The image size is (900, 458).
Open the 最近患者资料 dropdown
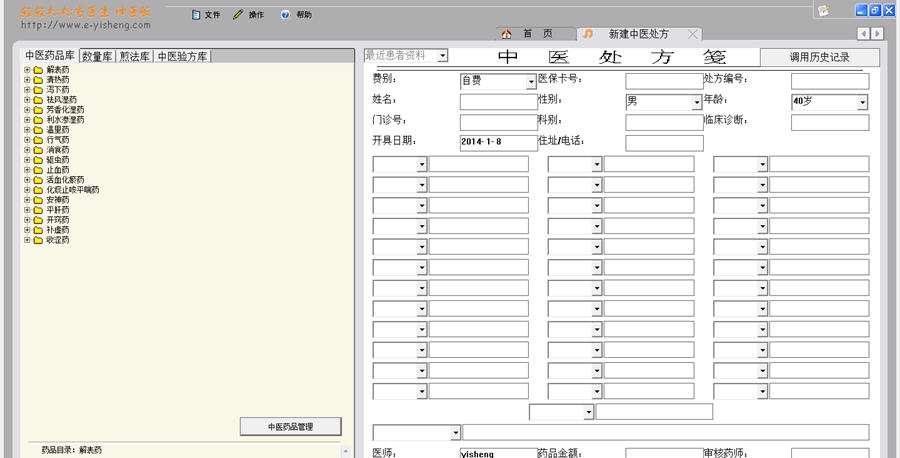pyautogui.click(x=443, y=56)
